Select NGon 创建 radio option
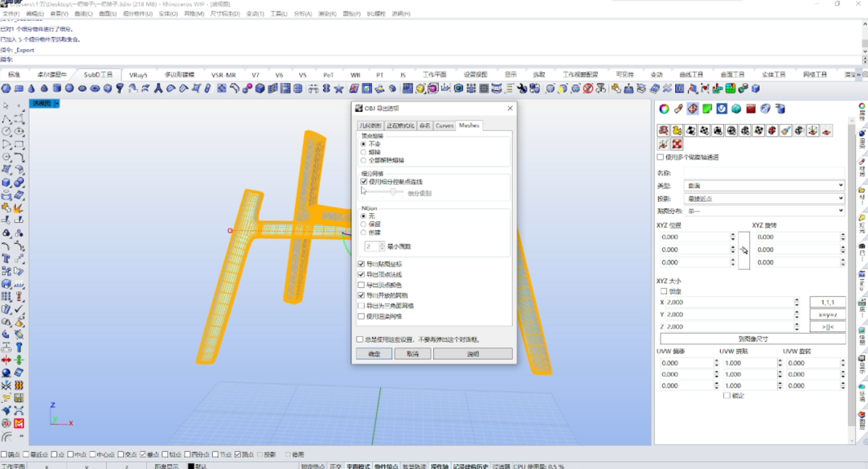868x469 pixels. (x=364, y=232)
